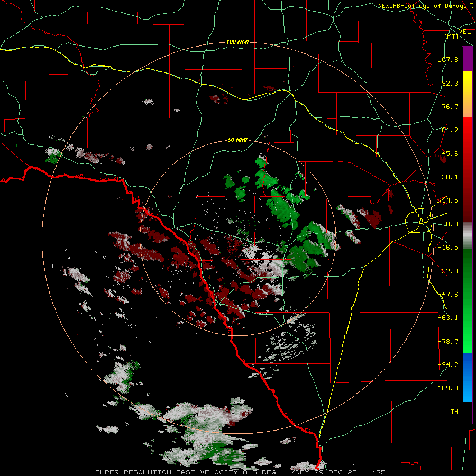This screenshot has width=476, height=476.
Task: Click the 30.1 velocity scale value
Action: tap(450, 177)
